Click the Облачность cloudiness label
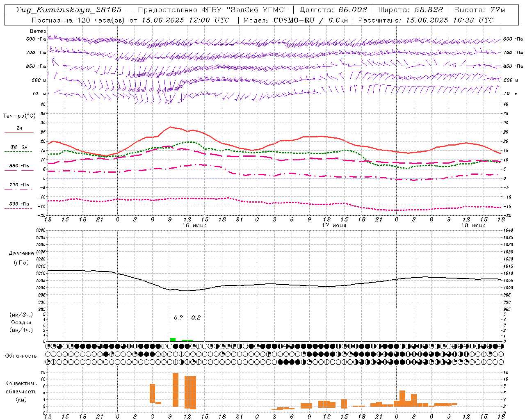The height and width of the screenshot is (420, 525). pyautogui.click(x=21, y=356)
